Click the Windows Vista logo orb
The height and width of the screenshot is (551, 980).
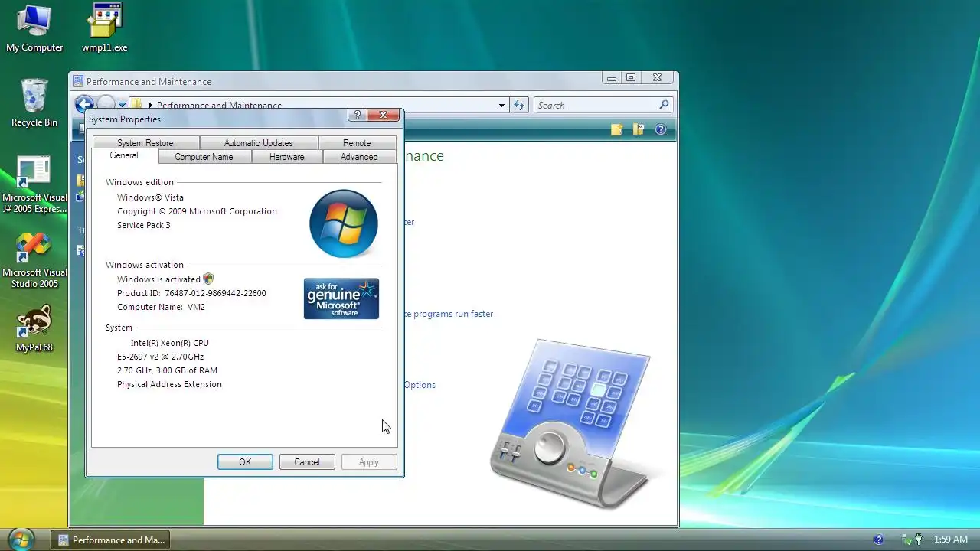click(x=343, y=223)
